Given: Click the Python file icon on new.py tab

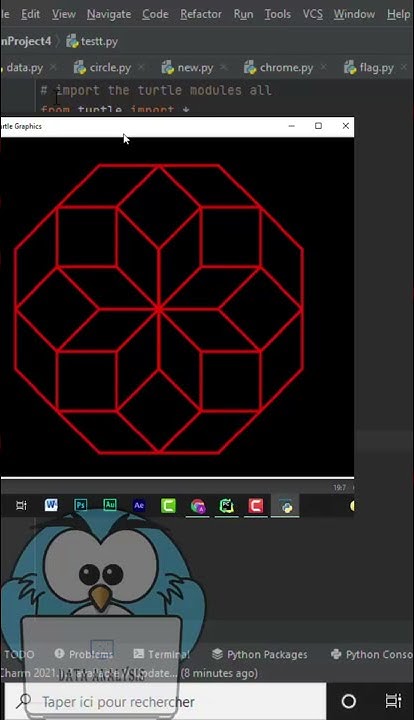Looking at the screenshot, I should [168, 68].
